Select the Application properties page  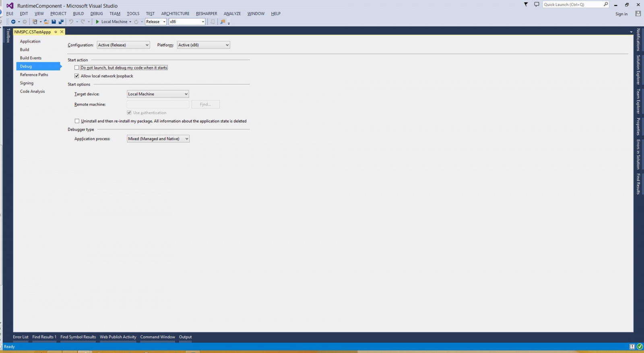click(30, 41)
